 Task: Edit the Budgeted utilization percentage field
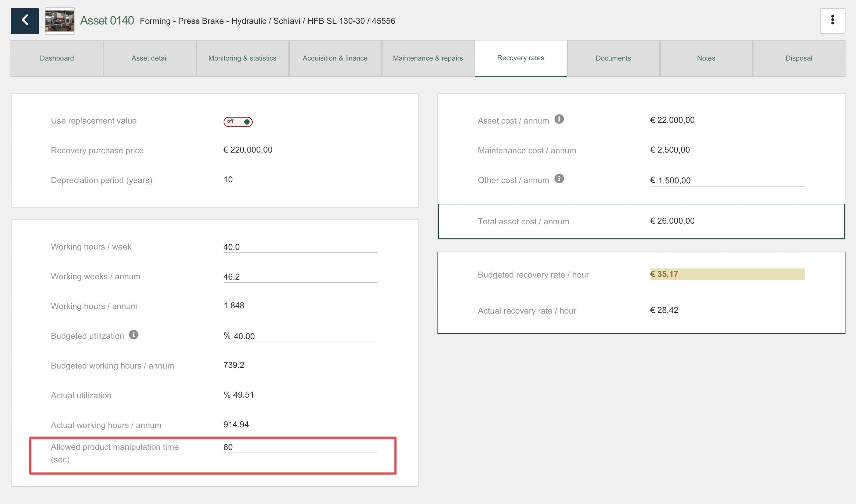(304, 336)
